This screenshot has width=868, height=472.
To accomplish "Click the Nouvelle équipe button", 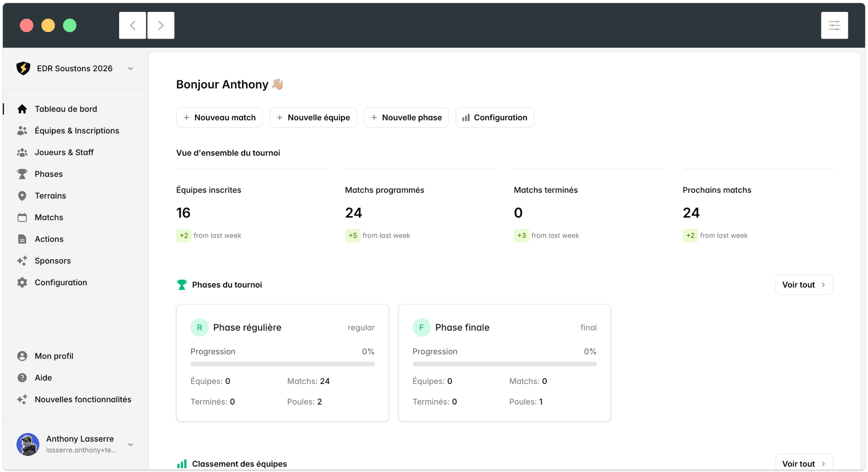I will coord(313,117).
